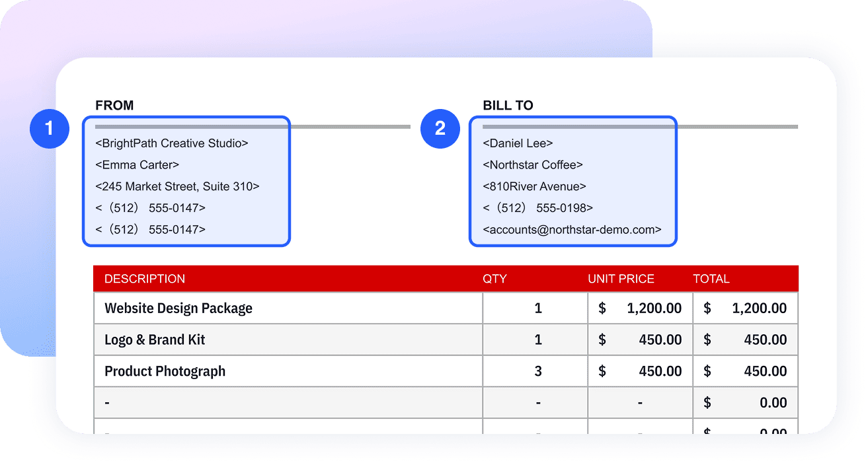Click the FROM section heading
The image size is (868, 465).
(114, 106)
